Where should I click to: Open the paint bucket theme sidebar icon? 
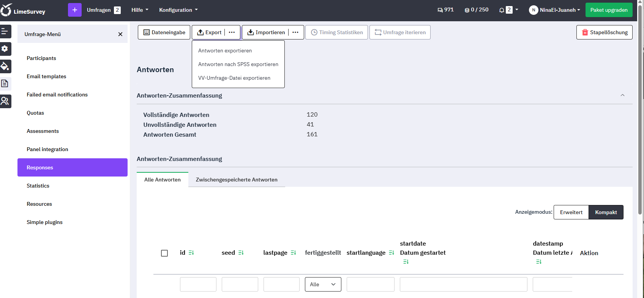click(x=5, y=66)
